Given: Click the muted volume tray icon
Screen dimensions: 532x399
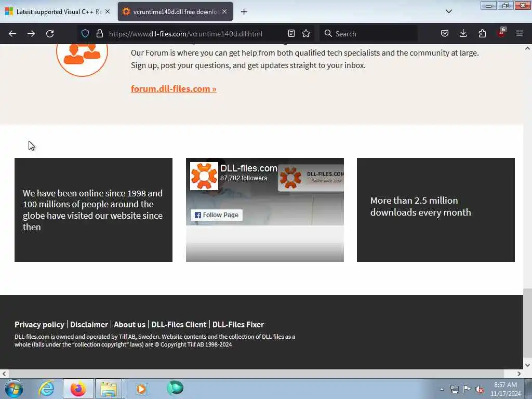Looking at the screenshot, I should click(x=480, y=390).
